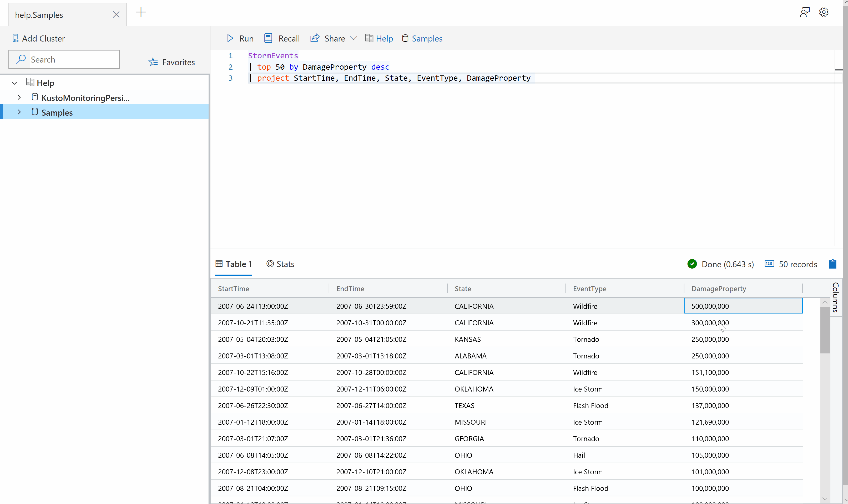Close the help.Samples tab
This screenshot has width=848, height=504.
tap(116, 15)
